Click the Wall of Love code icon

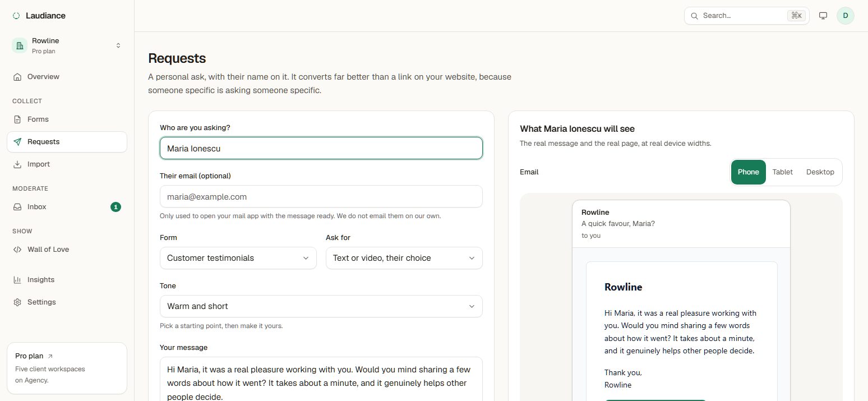coord(17,250)
